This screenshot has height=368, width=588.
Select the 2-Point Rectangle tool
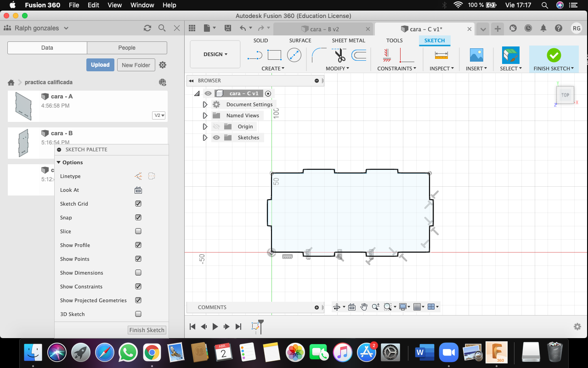(x=274, y=55)
